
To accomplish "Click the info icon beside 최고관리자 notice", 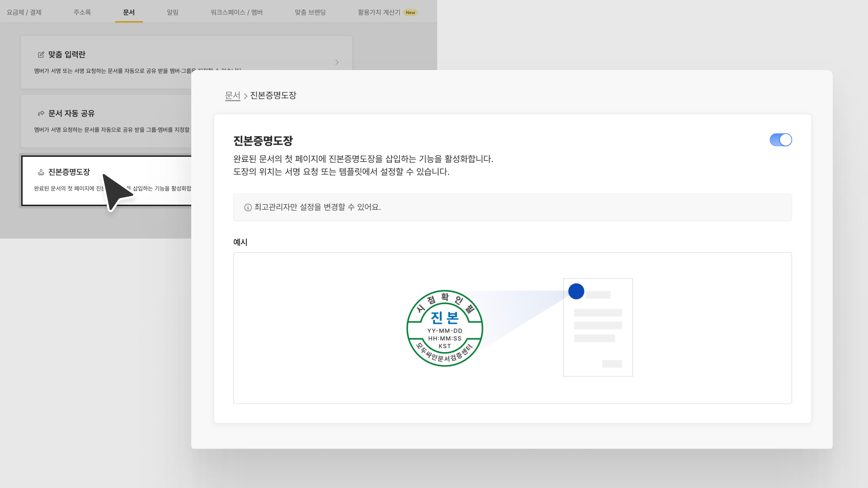I will pos(248,207).
